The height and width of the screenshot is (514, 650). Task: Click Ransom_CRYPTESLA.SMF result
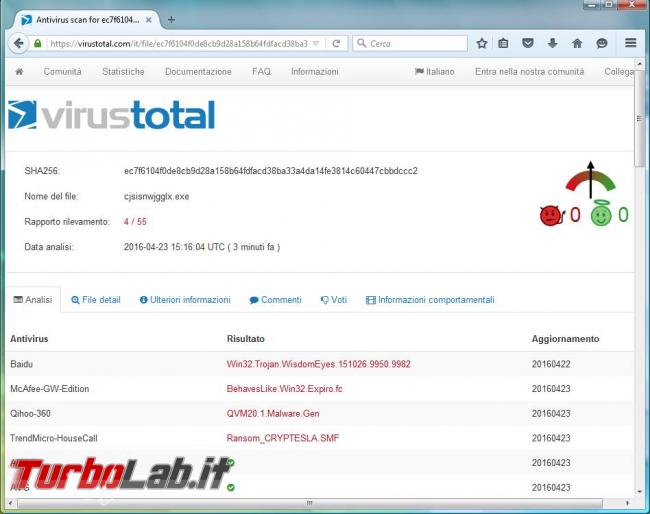pos(283,438)
